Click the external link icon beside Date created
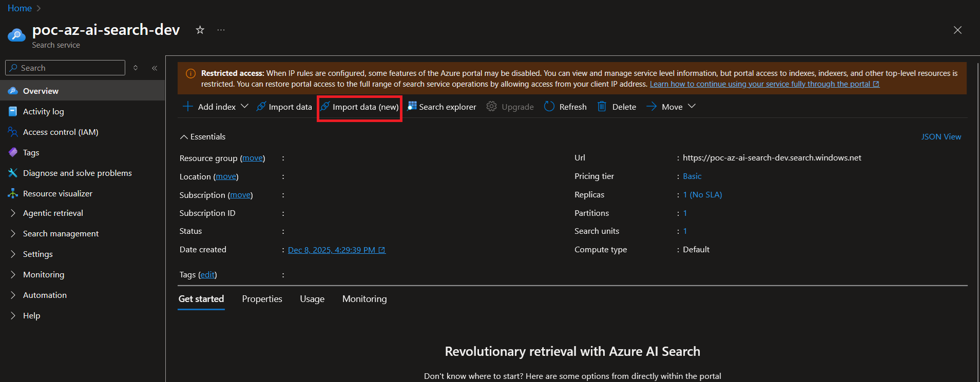 click(x=382, y=250)
